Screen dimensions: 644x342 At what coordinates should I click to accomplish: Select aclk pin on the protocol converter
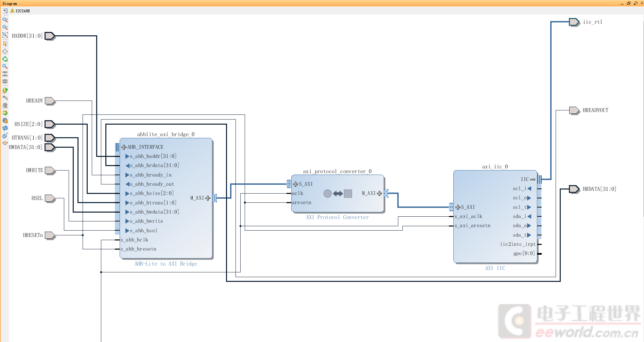pyautogui.click(x=297, y=193)
